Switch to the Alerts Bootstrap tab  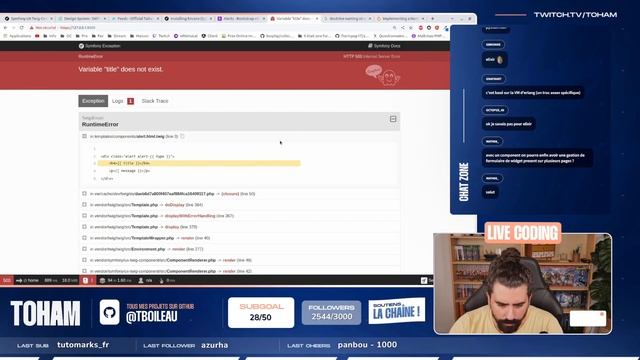(x=241, y=18)
